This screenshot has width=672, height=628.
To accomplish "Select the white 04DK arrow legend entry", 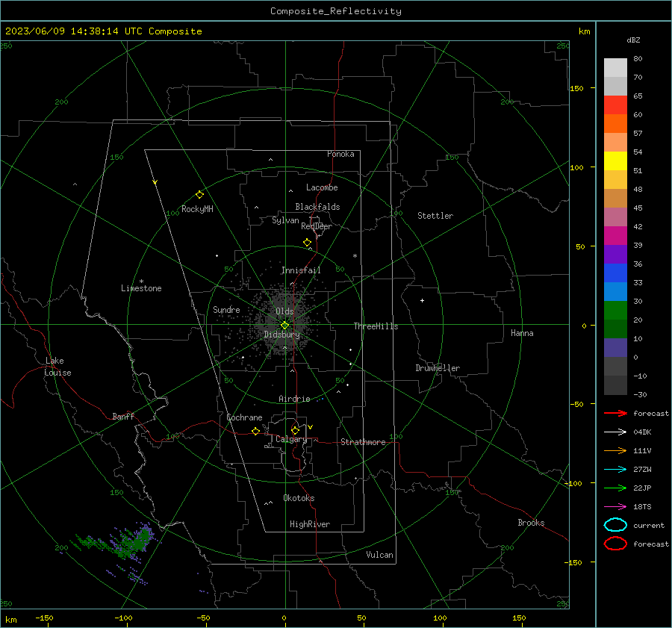I will (x=615, y=432).
